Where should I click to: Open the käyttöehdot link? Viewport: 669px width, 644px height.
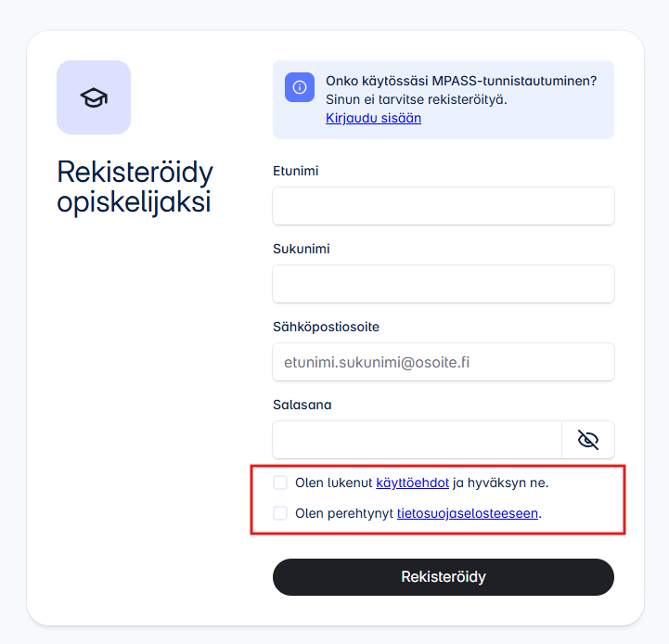412,483
